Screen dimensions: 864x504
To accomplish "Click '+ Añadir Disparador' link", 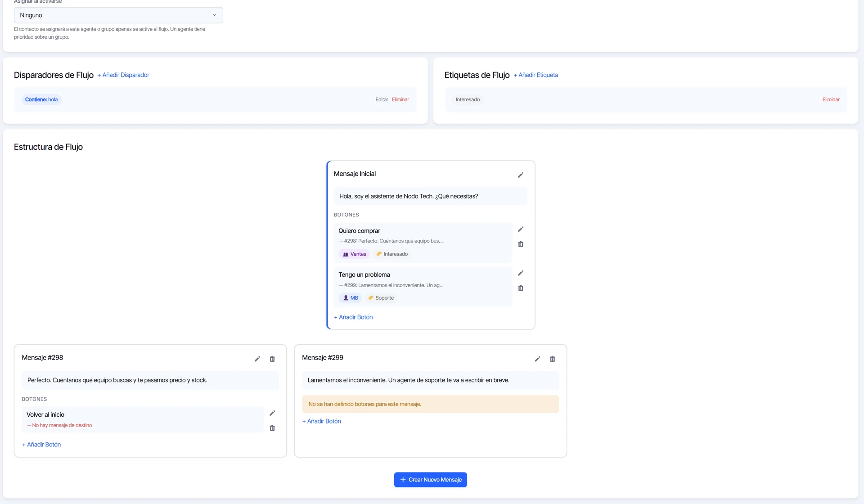I will 123,75.
